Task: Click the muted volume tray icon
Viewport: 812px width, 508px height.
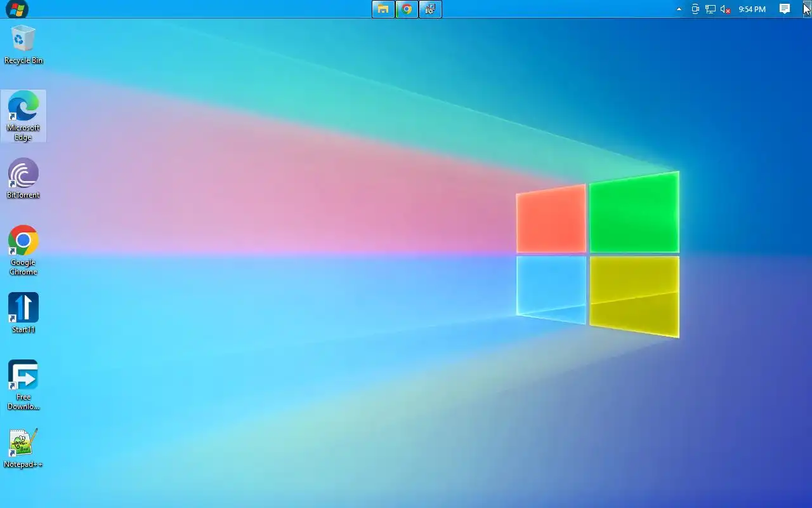Action: [x=726, y=9]
